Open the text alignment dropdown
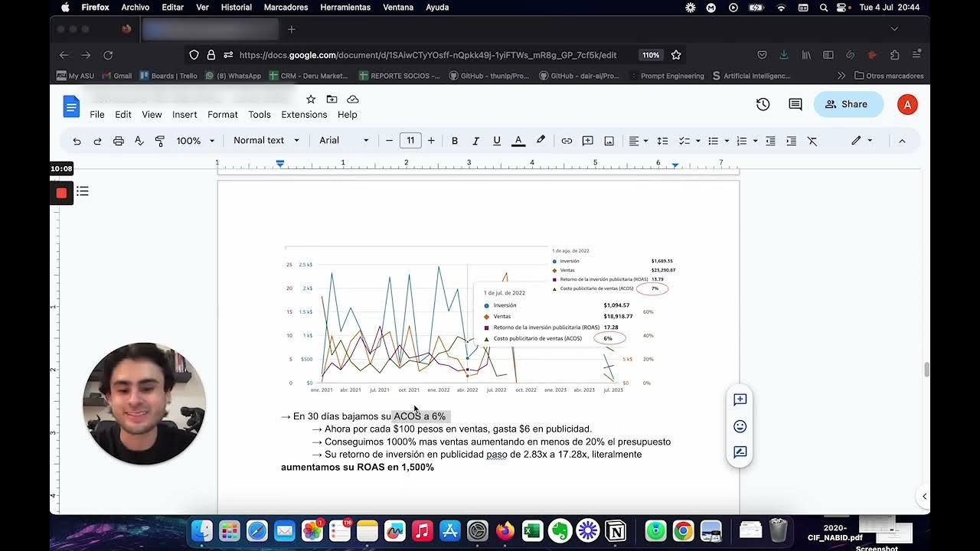This screenshot has width=980, height=551. point(638,141)
